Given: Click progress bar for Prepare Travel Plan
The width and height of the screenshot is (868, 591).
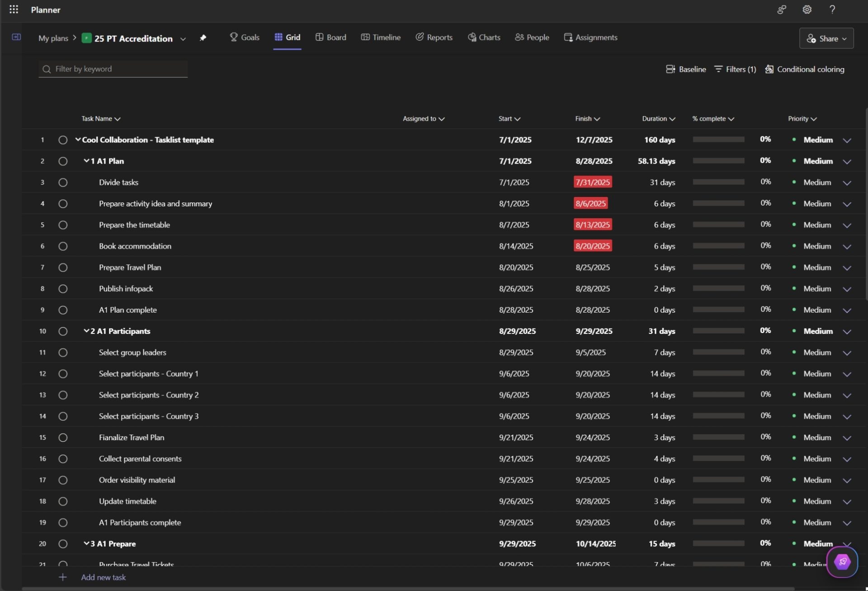Looking at the screenshot, I should tap(718, 267).
